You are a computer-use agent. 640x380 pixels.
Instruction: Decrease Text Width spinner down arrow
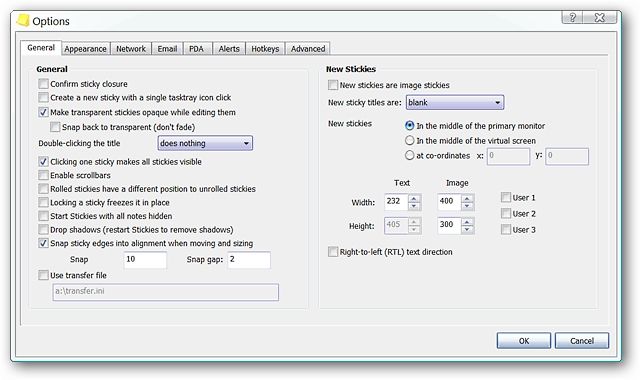(x=414, y=206)
